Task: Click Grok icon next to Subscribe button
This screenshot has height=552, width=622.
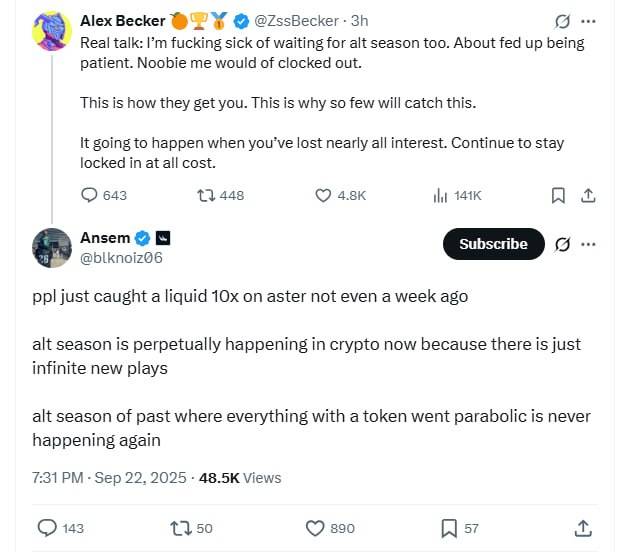Action: (x=562, y=244)
